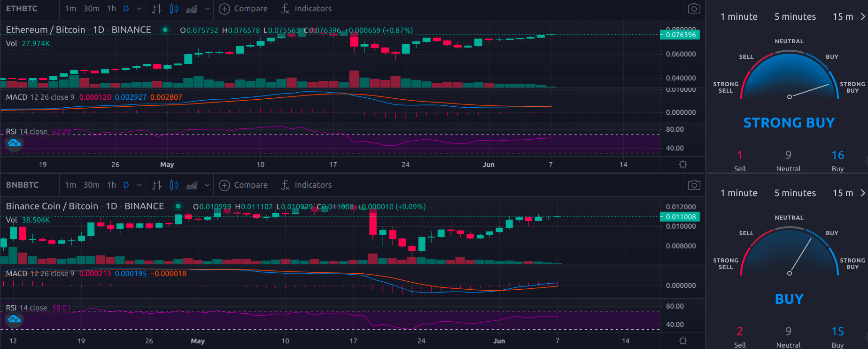Screen dimensions: 868x349
Task: Click Ethereum / Bitcoin chart title
Action: click(46, 30)
